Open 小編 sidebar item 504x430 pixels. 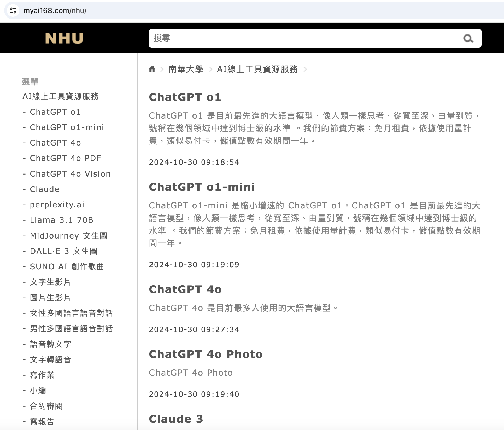38,390
